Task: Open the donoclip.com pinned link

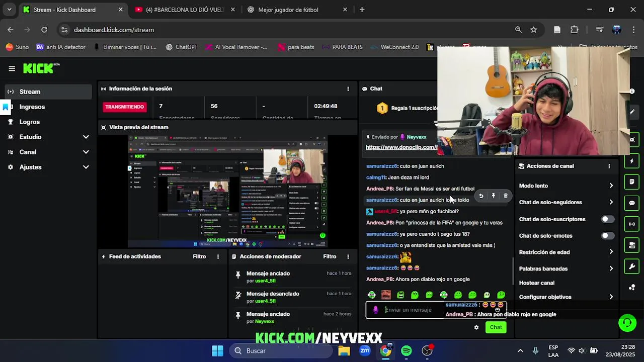Action: pos(401,147)
